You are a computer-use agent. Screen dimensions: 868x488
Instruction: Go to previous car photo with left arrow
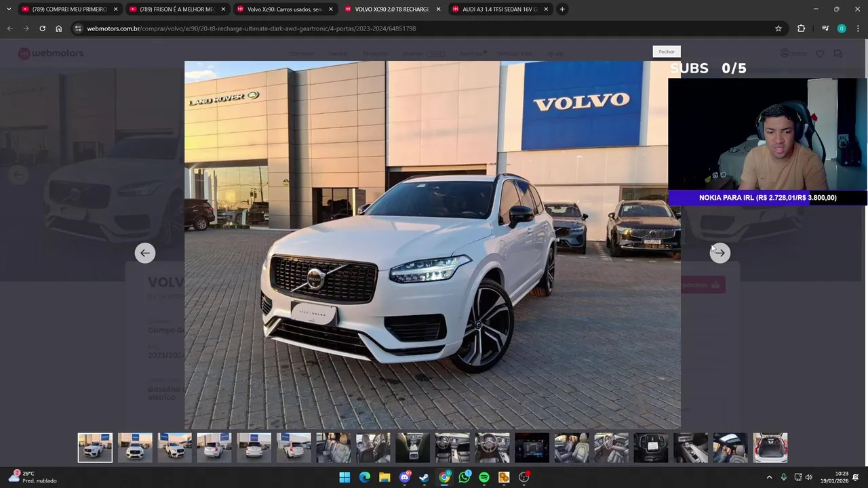pyautogui.click(x=144, y=253)
